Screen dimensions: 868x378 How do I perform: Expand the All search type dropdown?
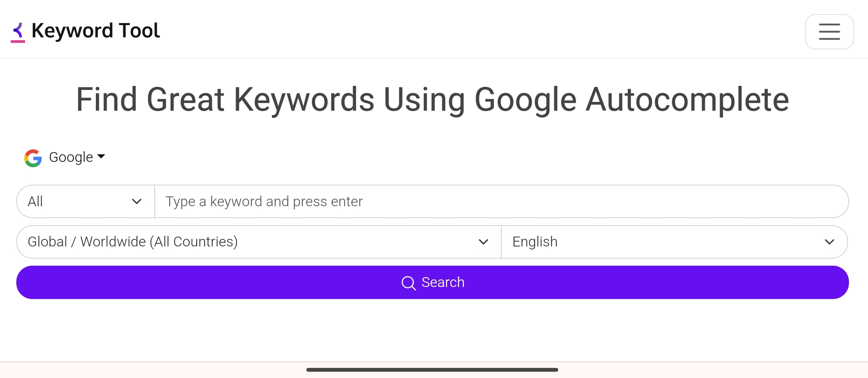[x=86, y=201]
